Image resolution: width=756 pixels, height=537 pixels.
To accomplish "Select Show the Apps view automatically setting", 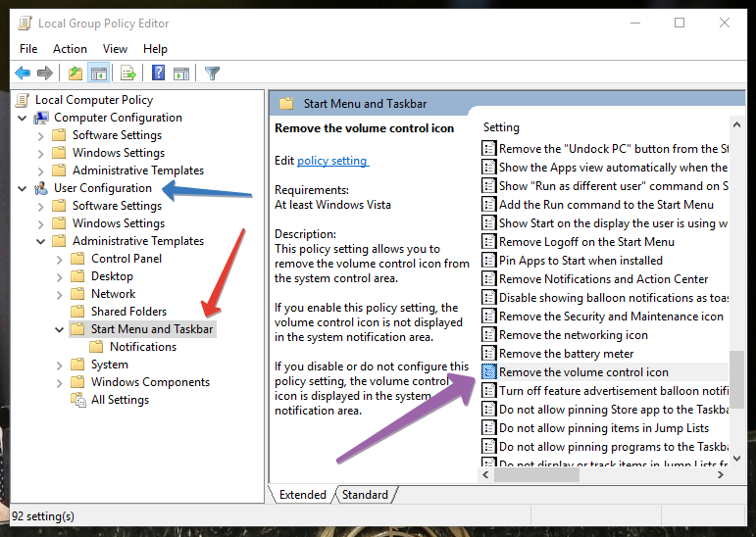I will point(613,168).
